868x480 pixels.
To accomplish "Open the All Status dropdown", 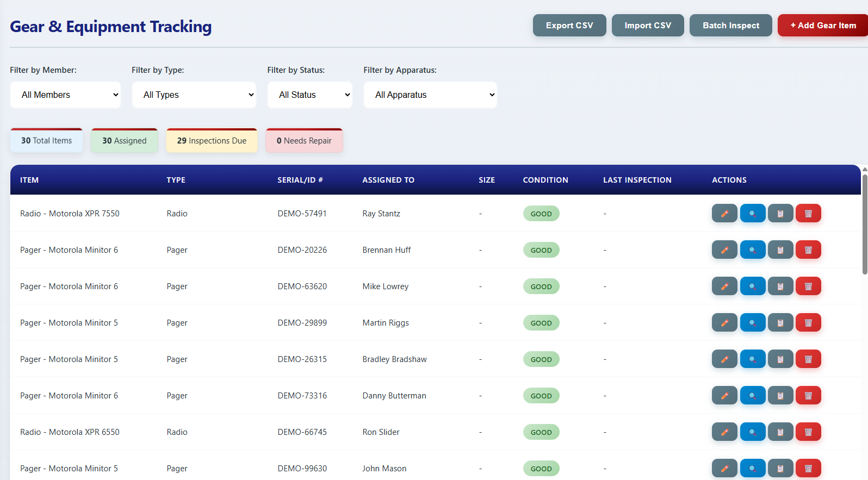I will click(310, 95).
